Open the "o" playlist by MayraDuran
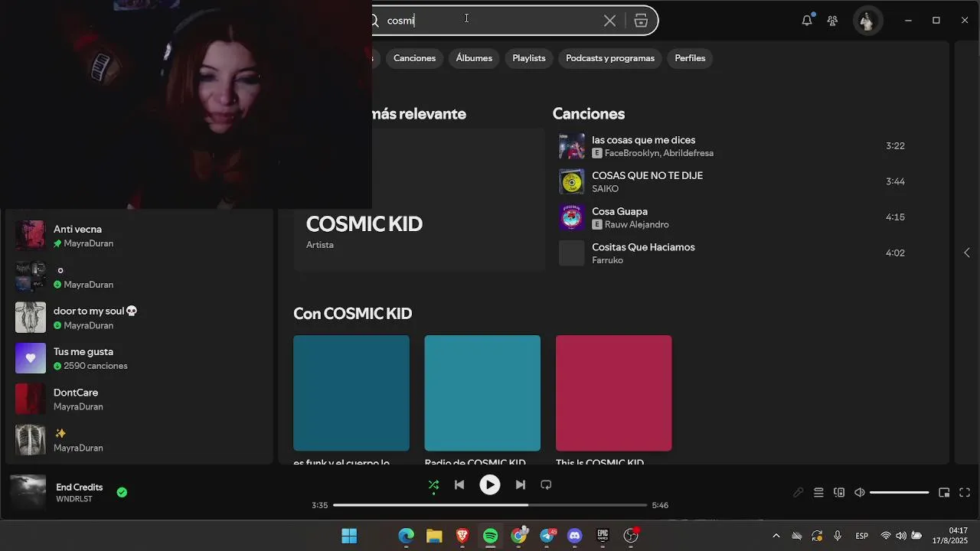980x551 pixels. pos(139,276)
